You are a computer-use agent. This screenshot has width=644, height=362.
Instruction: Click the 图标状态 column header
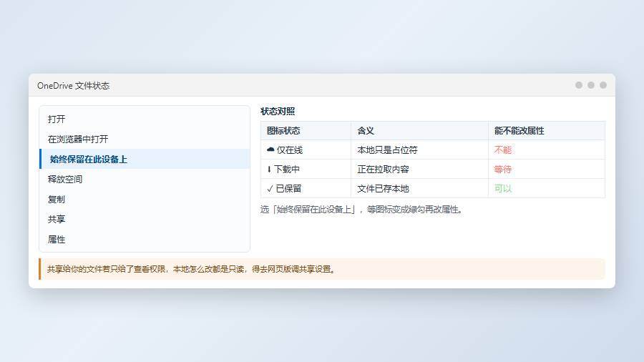pos(306,130)
